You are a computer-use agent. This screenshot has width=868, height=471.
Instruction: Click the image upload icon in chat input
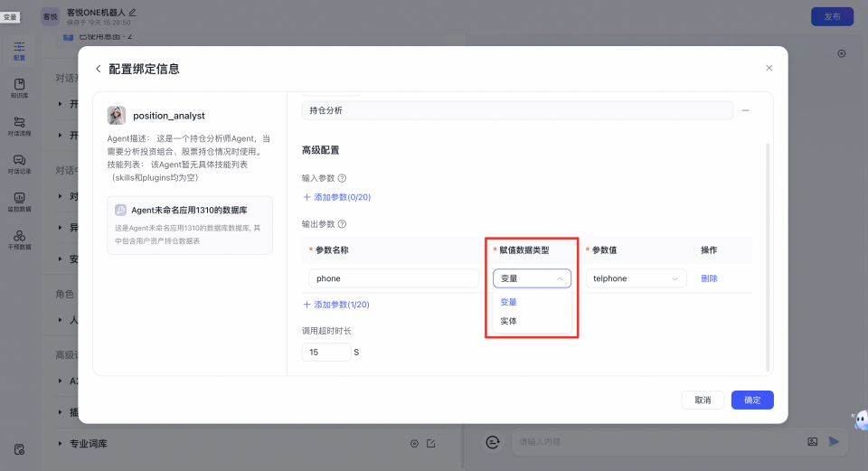click(x=812, y=442)
